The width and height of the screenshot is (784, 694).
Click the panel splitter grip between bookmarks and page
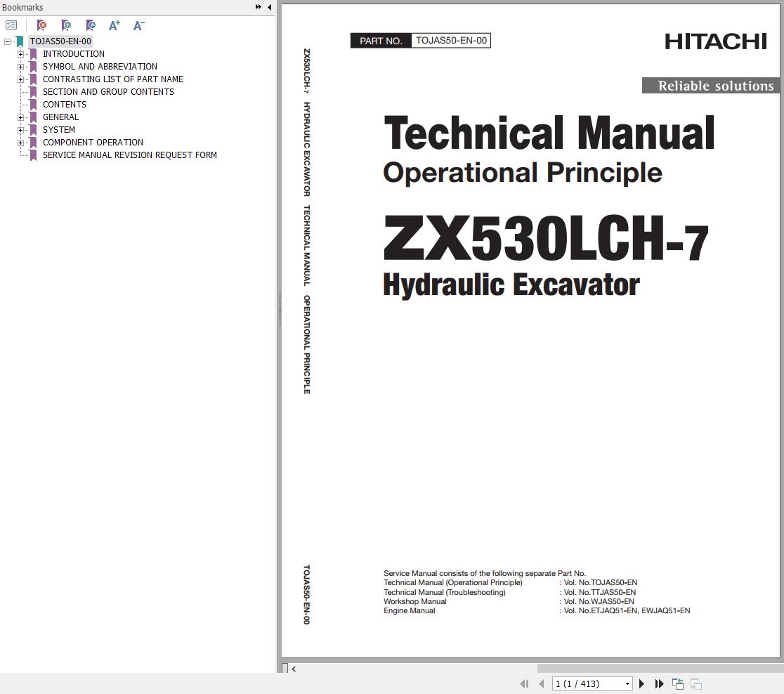[280, 310]
